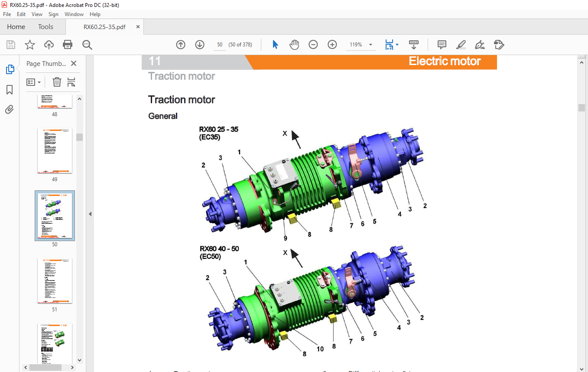Click the Page Thumbnails panel title
Screen dimensions: 588x372
46,63
